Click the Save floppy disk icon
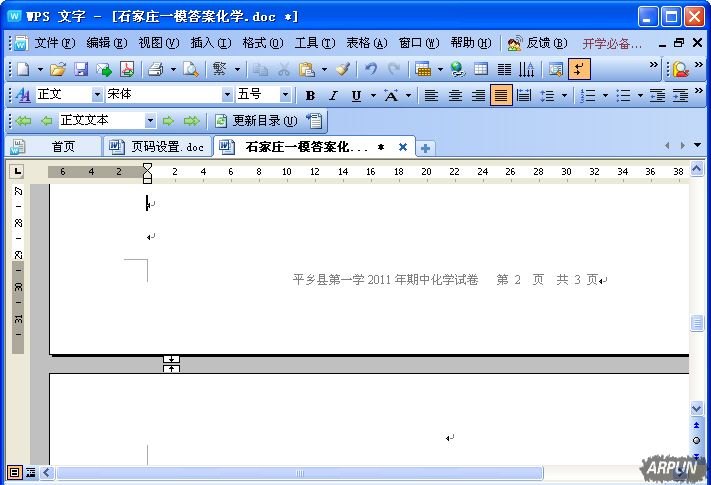Image resolution: width=711 pixels, height=485 pixels. (81, 69)
